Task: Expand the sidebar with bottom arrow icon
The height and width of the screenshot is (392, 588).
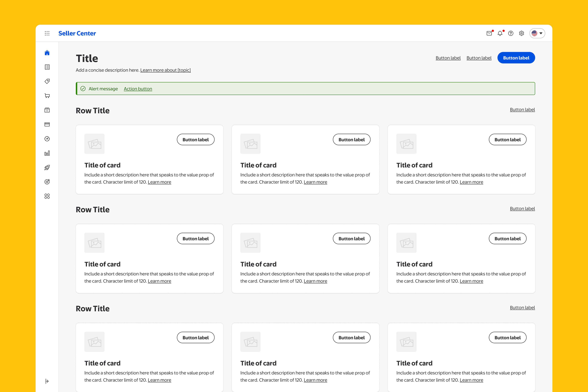Action: click(x=47, y=381)
